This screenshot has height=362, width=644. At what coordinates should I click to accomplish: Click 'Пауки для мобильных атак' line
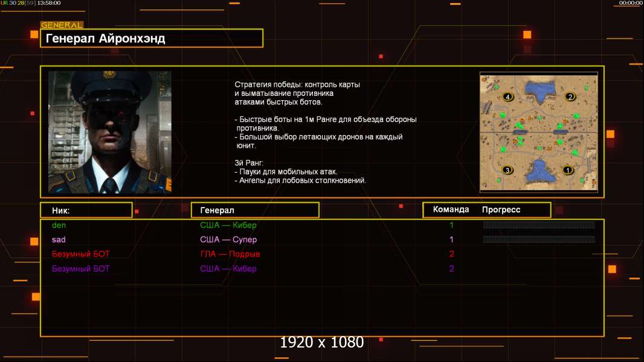[x=286, y=172]
